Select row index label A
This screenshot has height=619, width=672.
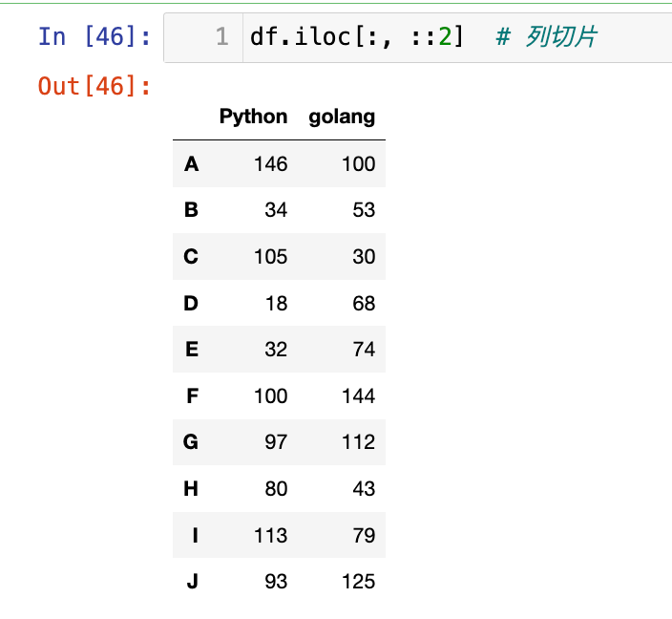click(191, 164)
